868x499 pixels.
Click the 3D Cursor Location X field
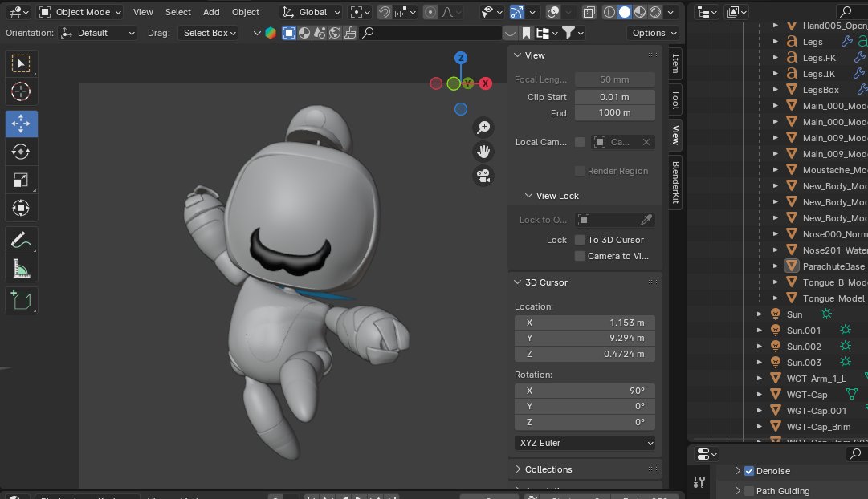585,323
